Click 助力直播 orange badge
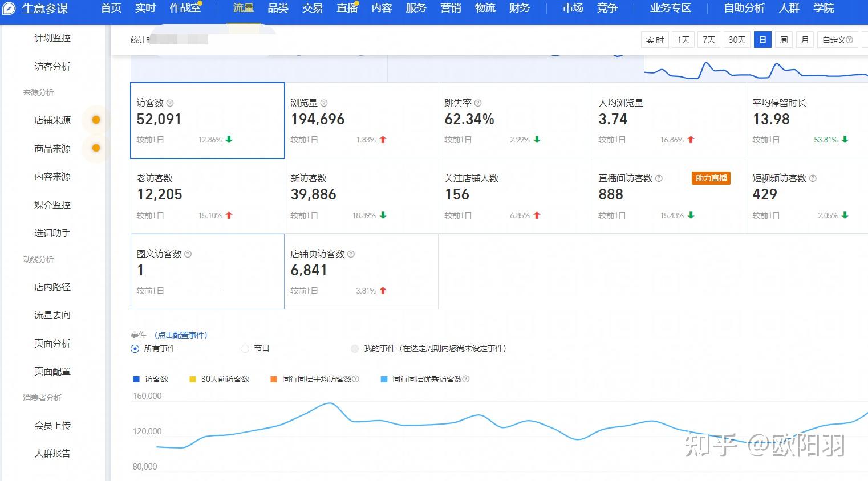 tap(711, 178)
